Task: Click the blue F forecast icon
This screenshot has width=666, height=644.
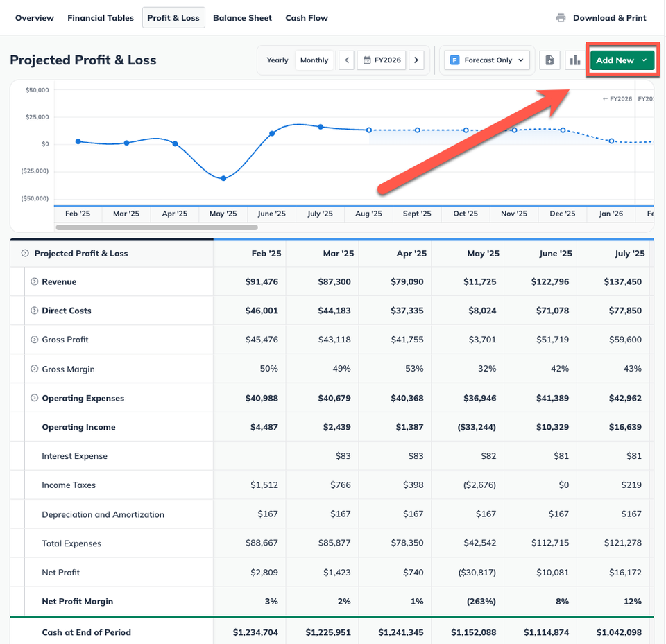Action: [x=454, y=60]
